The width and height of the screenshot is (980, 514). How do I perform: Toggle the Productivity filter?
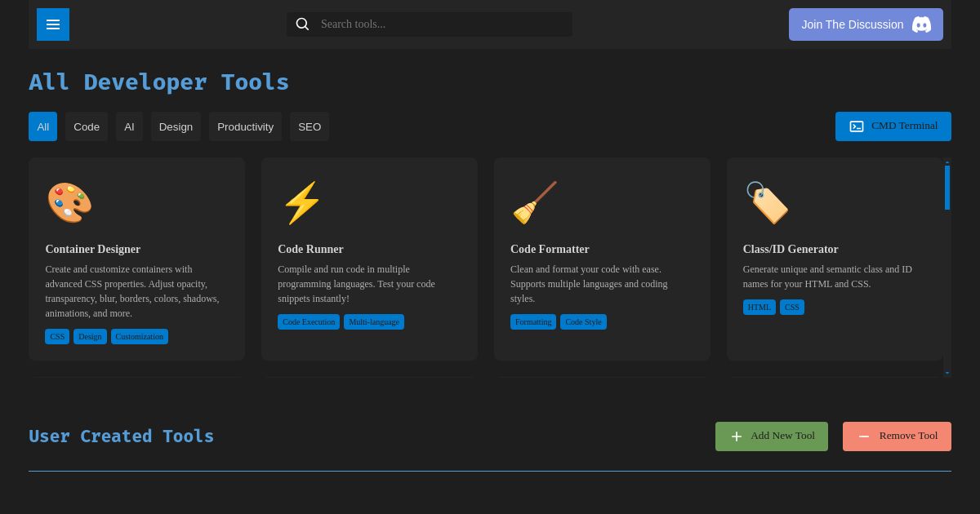(245, 126)
